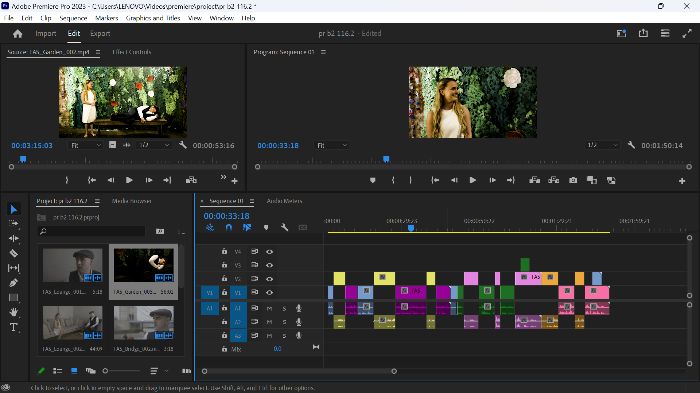This screenshot has height=393, width=700.
Task: Toggle insert sequences as nests option
Action: tap(210, 227)
